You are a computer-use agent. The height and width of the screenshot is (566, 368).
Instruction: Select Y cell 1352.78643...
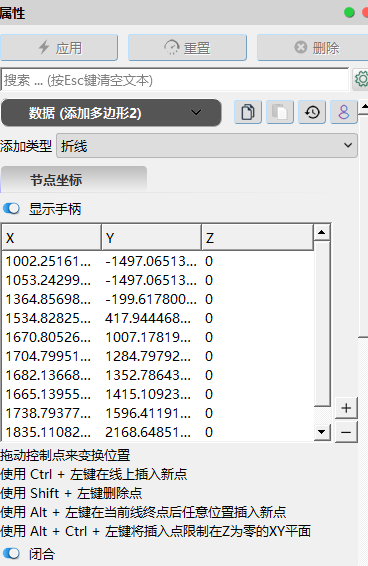[151, 375]
